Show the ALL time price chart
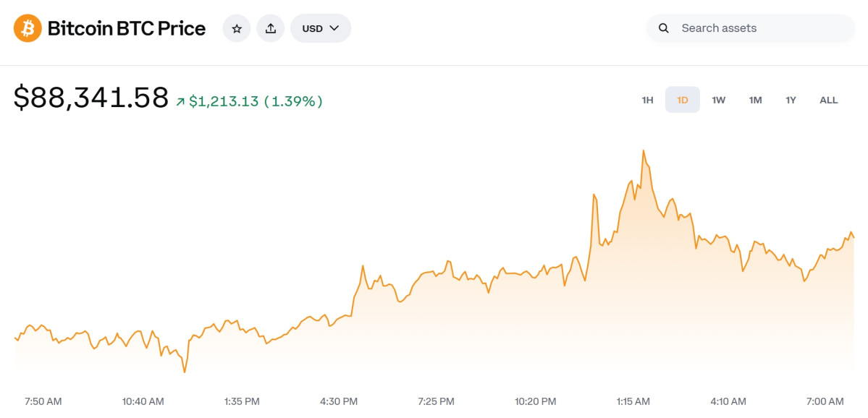The image size is (868, 418). (828, 100)
